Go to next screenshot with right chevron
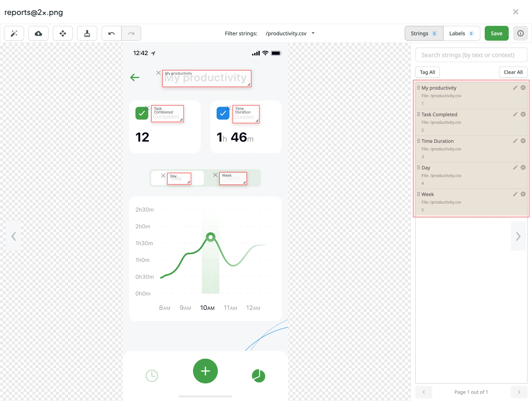This screenshot has width=532, height=401. pyautogui.click(x=518, y=236)
